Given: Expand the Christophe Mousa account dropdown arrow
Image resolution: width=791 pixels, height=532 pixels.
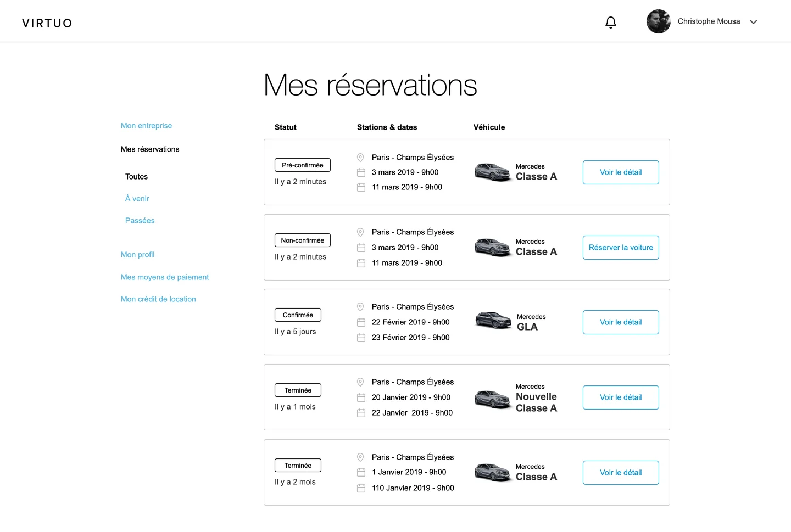Looking at the screenshot, I should click(754, 22).
